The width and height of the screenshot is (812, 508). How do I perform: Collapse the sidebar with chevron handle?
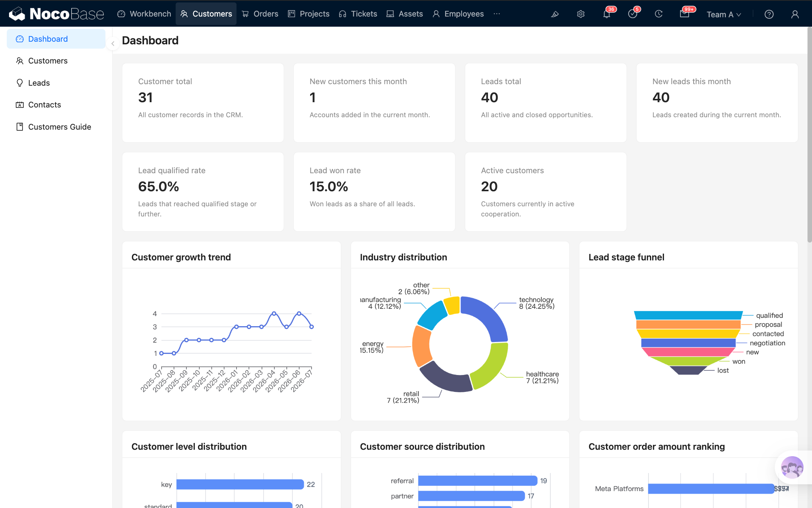pos(112,44)
